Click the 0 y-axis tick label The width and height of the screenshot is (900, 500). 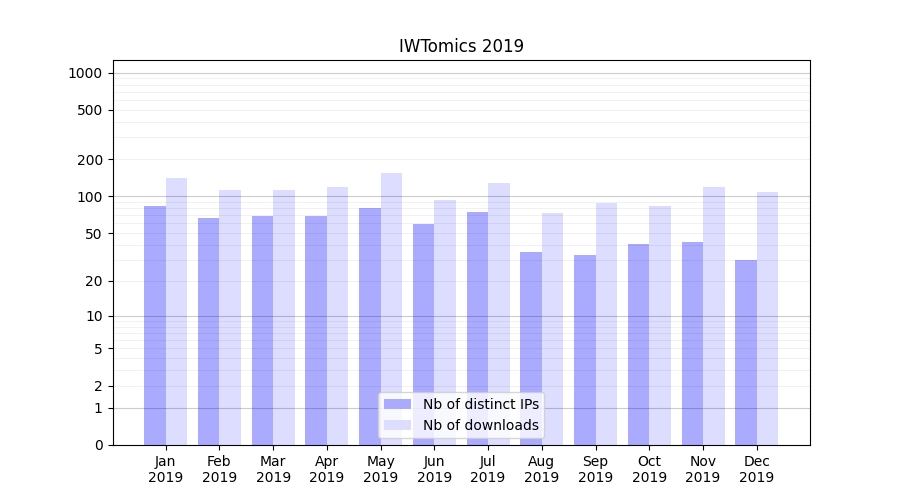(x=98, y=445)
